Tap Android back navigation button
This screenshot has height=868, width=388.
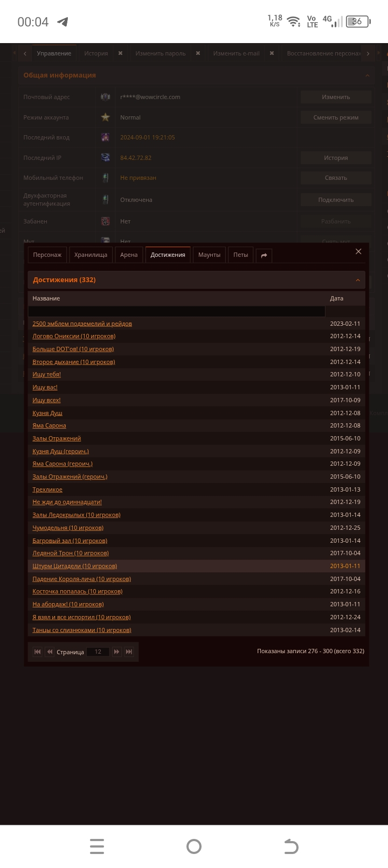291,846
